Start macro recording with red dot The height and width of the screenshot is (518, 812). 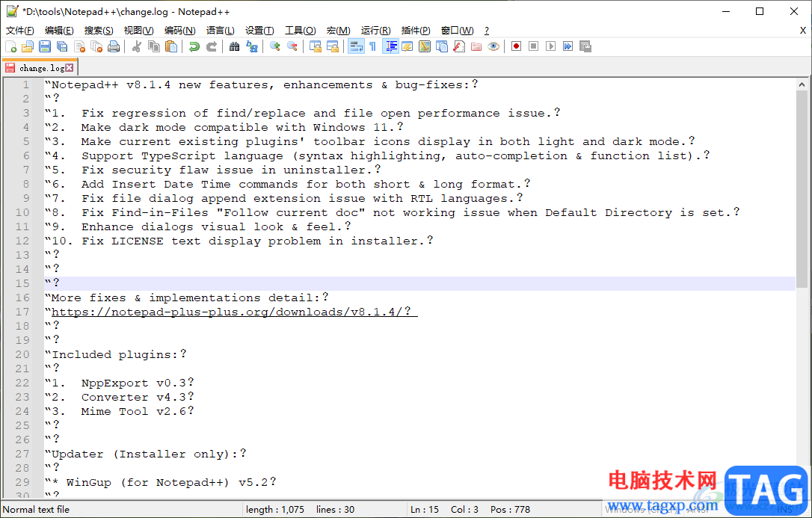[x=517, y=46]
